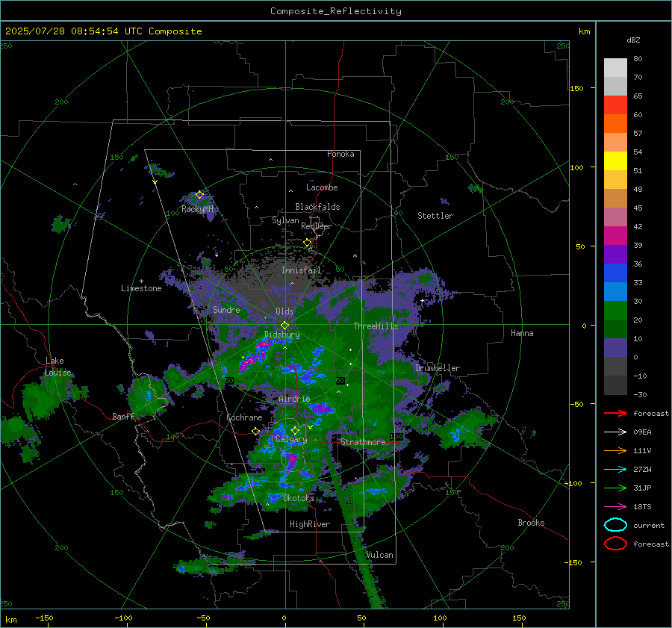Click the yellow diamond marker at RockyMH
Image resolution: width=672 pixels, height=628 pixels.
pos(199,195)
